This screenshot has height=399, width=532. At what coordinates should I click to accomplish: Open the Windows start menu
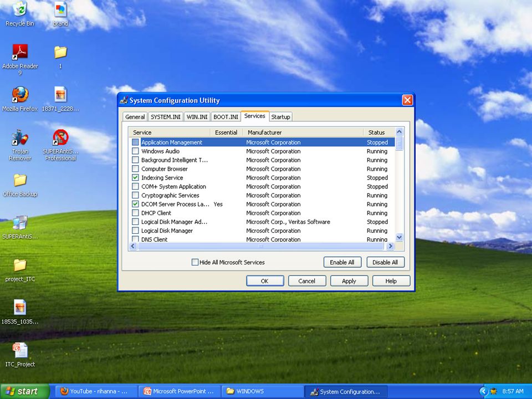tap(24, 392)
